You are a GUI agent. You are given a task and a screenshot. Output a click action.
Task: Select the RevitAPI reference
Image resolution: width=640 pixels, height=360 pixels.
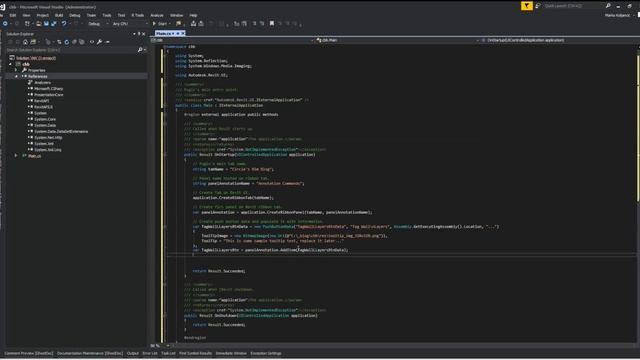pos(42,101)
